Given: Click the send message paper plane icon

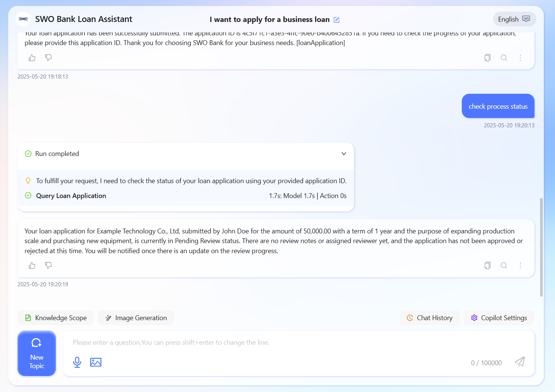Looking at the screenshot, I should click(520, 361).
